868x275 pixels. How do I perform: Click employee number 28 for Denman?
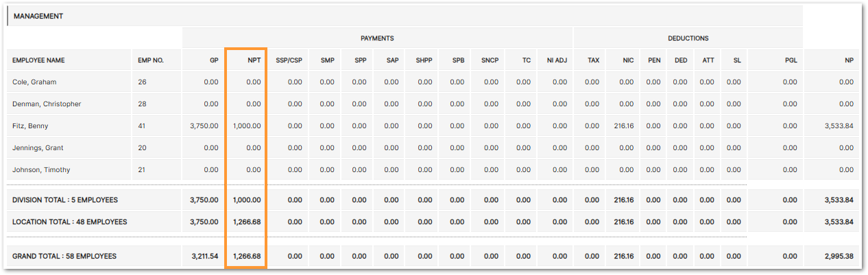click(x=142, y=104)
